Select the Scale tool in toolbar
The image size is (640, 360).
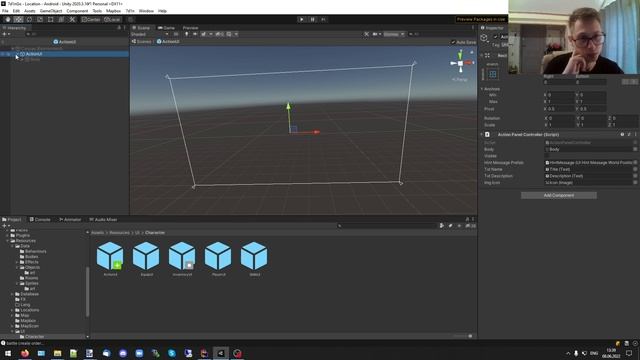40,19
